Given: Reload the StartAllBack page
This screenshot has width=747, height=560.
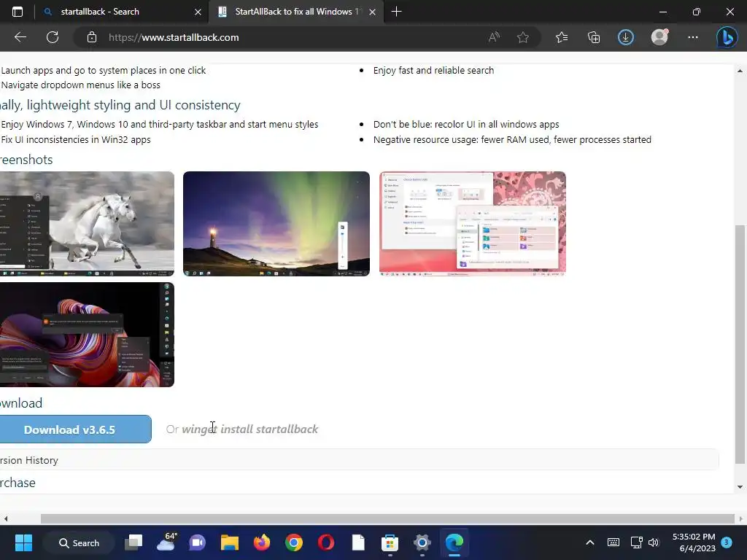Looking at the screenshot, I should click(x=53, y=37).
